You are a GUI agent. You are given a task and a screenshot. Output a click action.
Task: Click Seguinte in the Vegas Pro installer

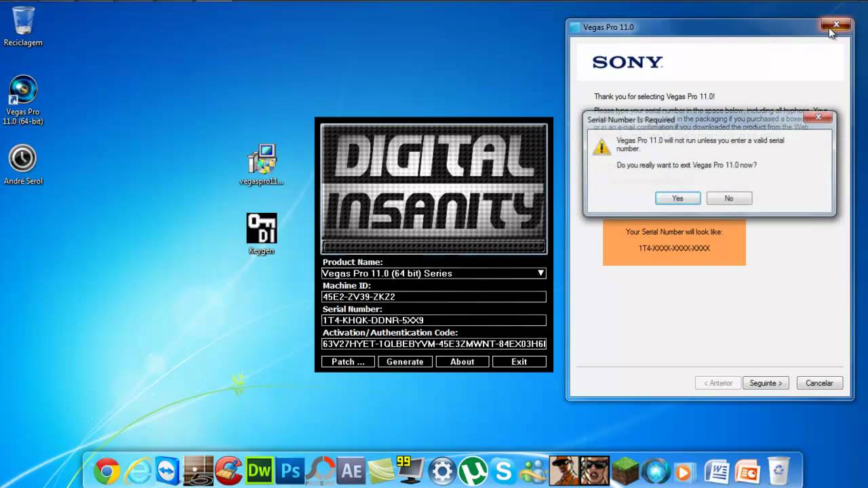pos(766,383)
